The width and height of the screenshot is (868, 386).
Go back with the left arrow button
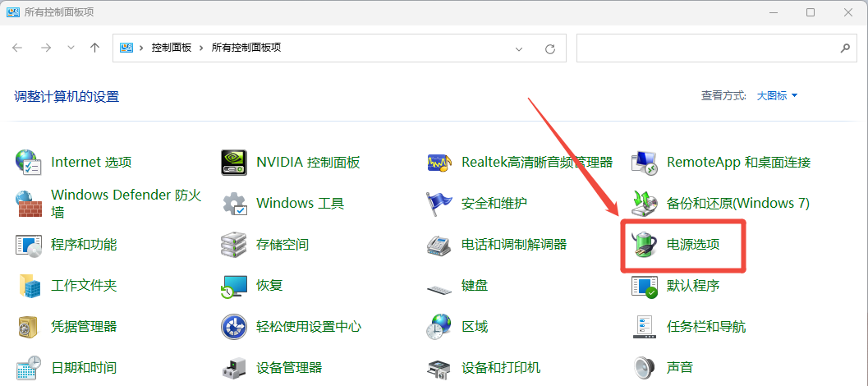click(17, 48)
